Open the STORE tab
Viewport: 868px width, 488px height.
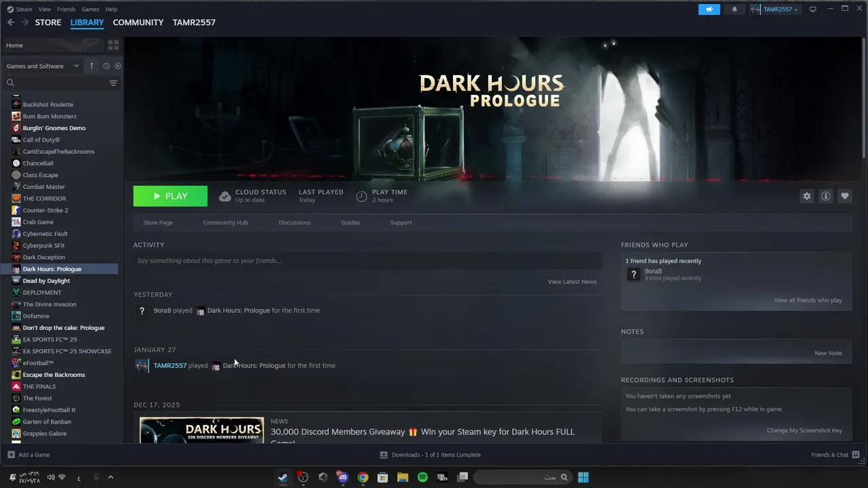pos(48,22)
